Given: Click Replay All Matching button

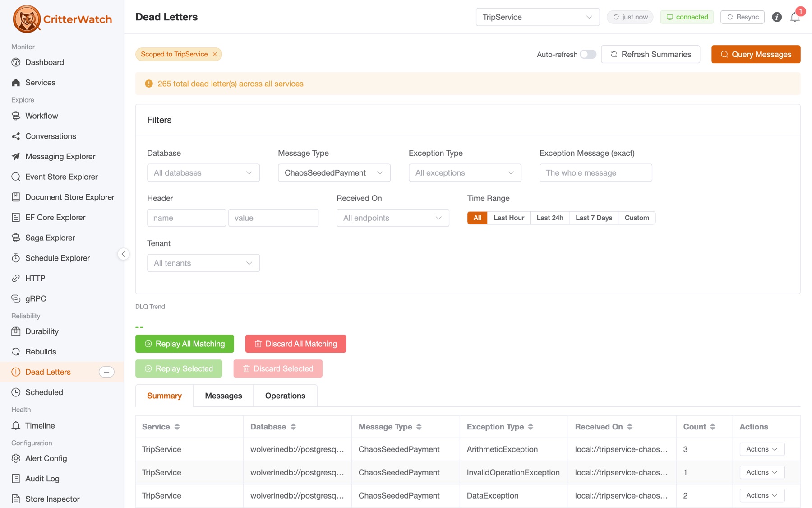Looking at the screenshot, I should [185, 344].
